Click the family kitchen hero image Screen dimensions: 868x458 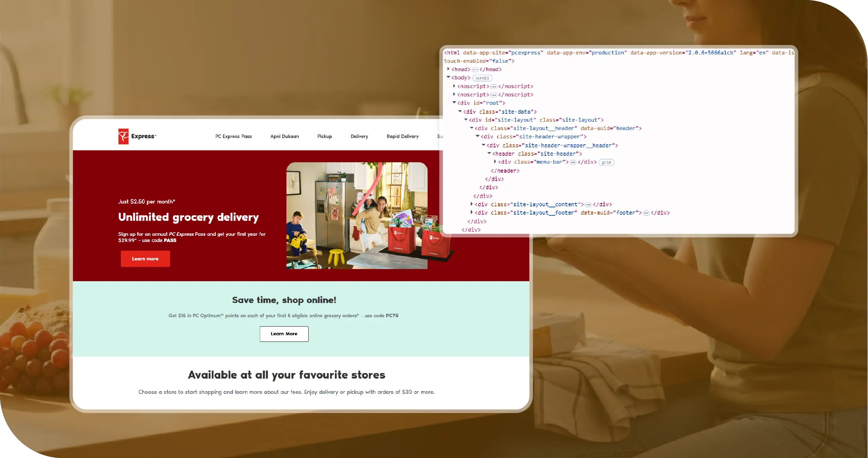tap(357, 215)
